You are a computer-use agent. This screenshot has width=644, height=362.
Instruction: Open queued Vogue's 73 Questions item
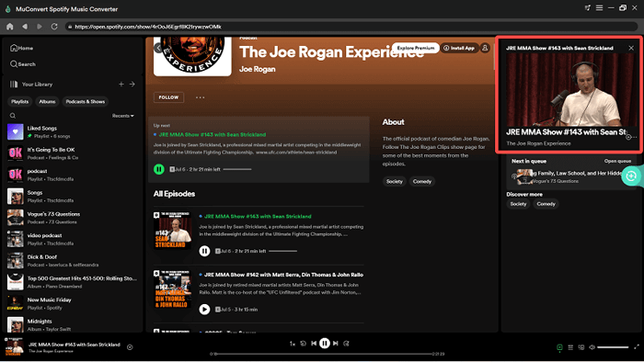(571, 176)
